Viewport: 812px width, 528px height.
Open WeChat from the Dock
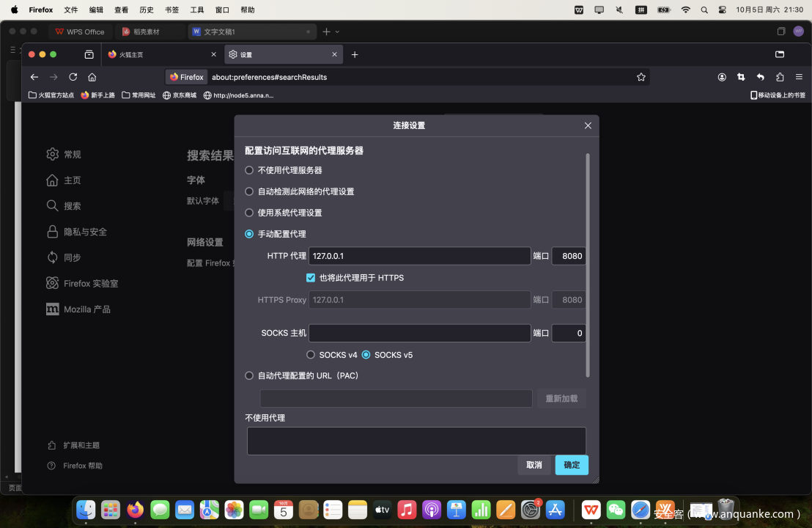coord(616,509)
